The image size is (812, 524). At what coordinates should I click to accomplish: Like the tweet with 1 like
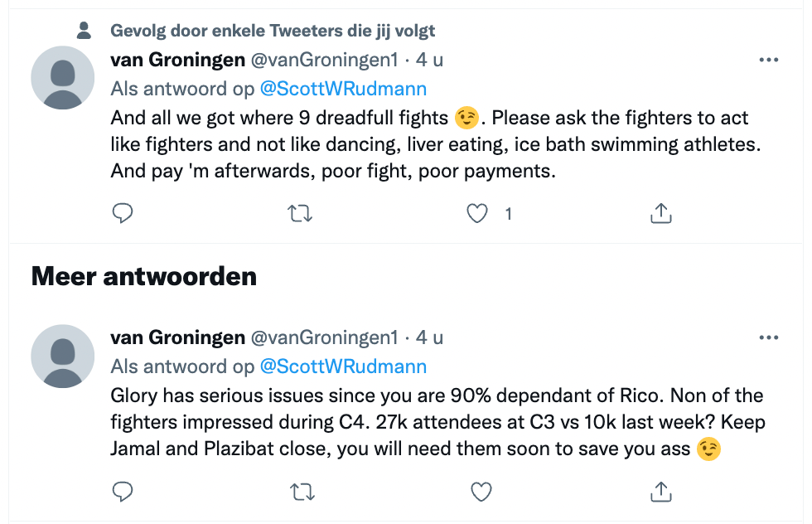(x=477, y=214)
